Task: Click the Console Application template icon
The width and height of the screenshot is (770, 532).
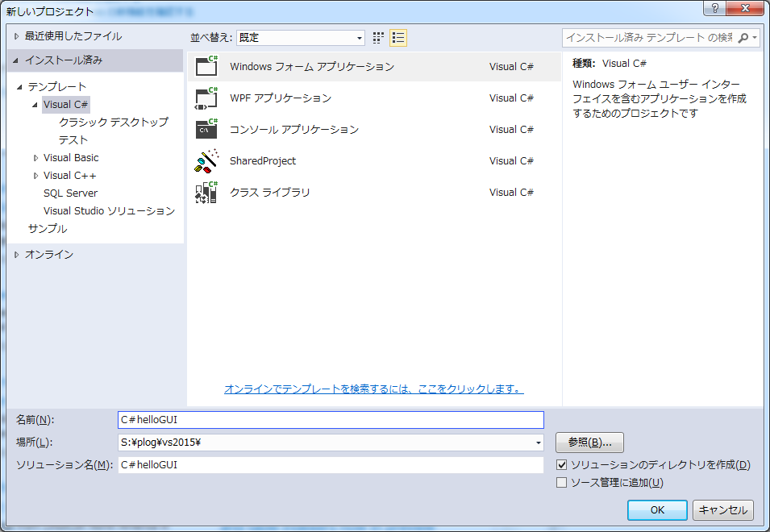Action: (206, 129)
